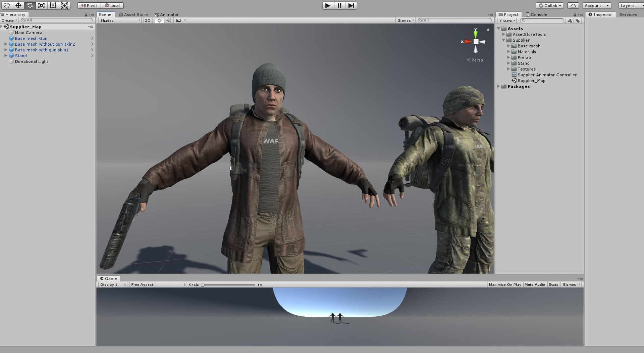Expand the Packages folder
Viewport: 644px width, 353px height.
coord(498,86)
